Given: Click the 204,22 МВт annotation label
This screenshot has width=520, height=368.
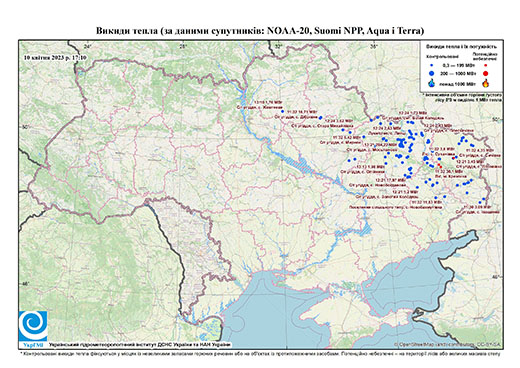Looking at the screenshot, I should (x=381, y=145).
